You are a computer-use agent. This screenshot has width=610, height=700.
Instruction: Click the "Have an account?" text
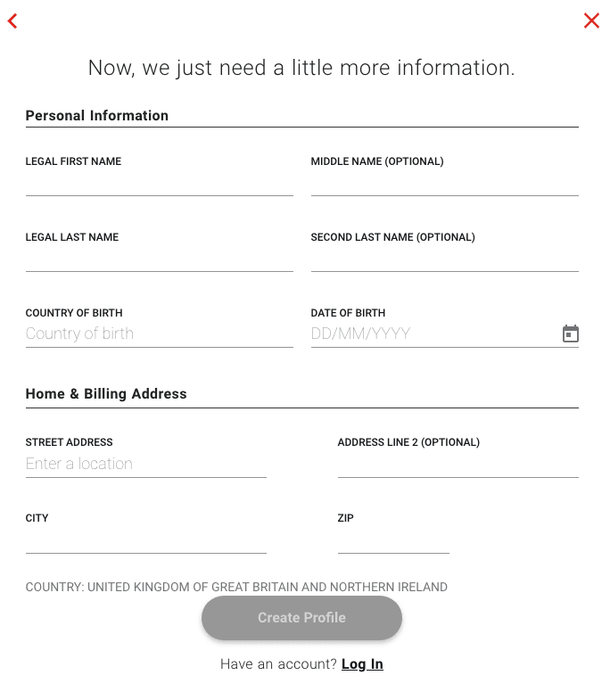pyautogui.click(x=278, y=664)
